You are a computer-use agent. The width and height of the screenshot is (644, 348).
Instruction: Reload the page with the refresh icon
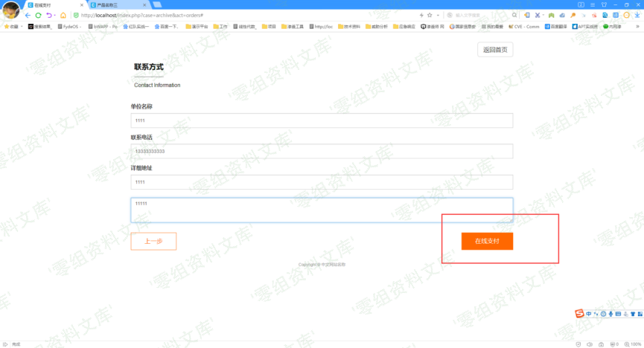click(x=39, y=15)
